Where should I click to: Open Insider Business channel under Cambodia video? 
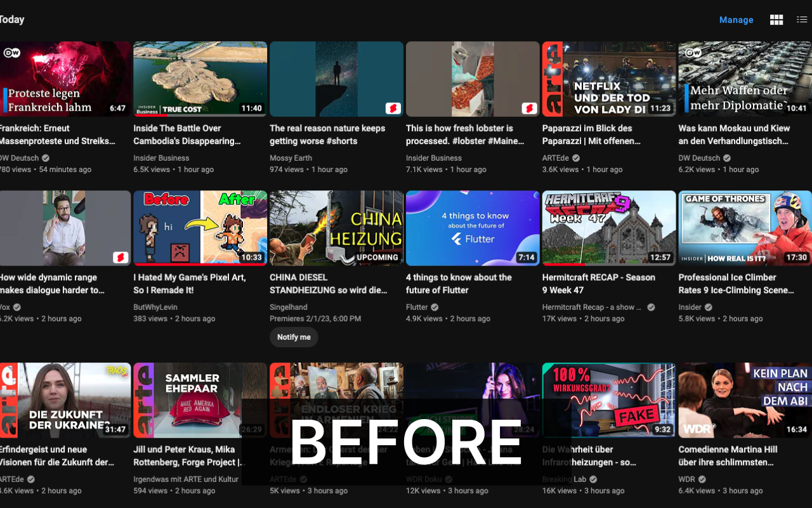click(x=161, y=158)
